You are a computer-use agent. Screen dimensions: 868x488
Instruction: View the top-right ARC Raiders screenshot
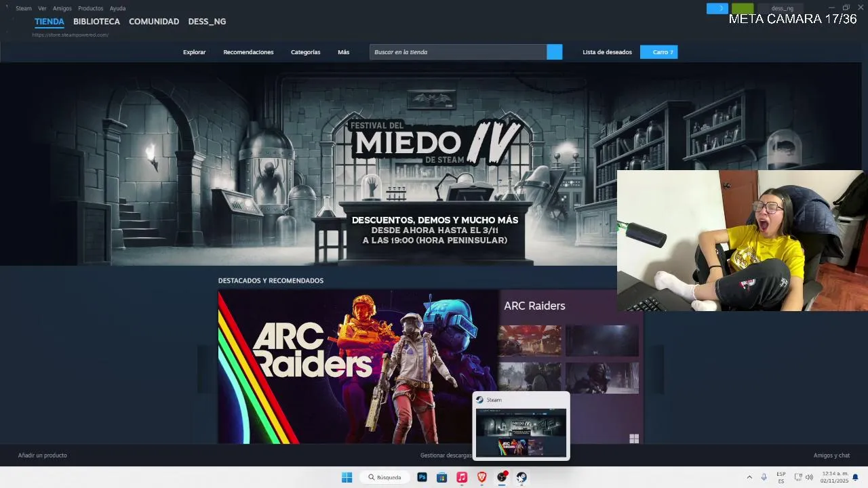[x=602, y=340]
